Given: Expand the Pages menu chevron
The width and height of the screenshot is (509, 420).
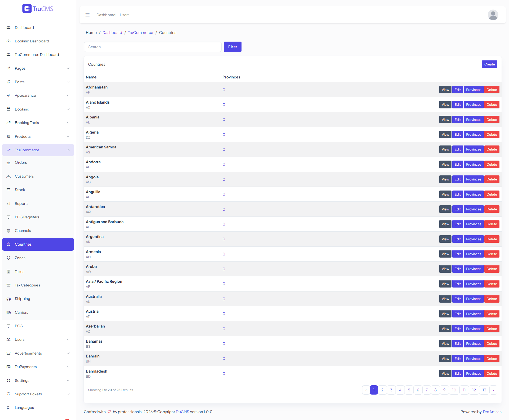Looking at the screenshot, I should click(68, 68).
